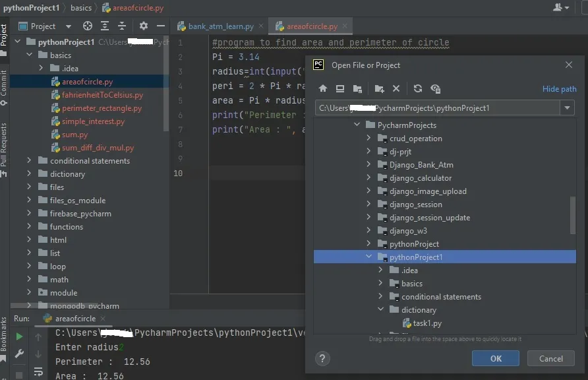Move up the stack trace arrow
The image size is (588, 380).
tap(38, 337)
